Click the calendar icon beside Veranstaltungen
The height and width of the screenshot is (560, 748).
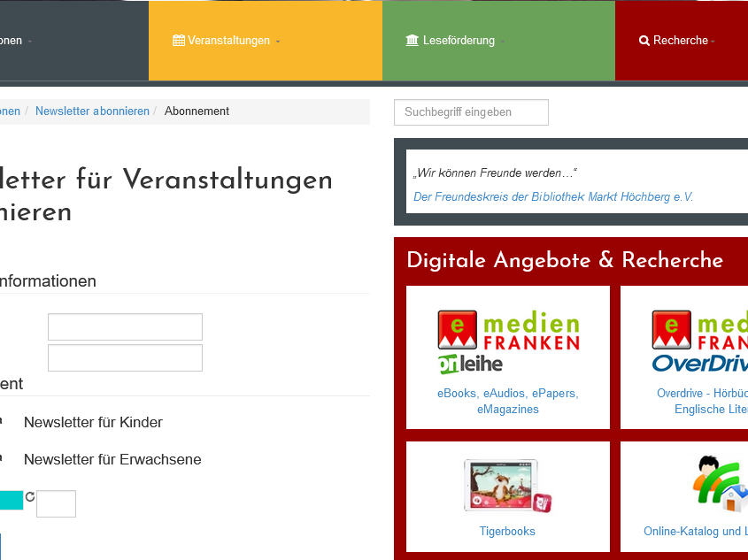click(x=179, y=41)
